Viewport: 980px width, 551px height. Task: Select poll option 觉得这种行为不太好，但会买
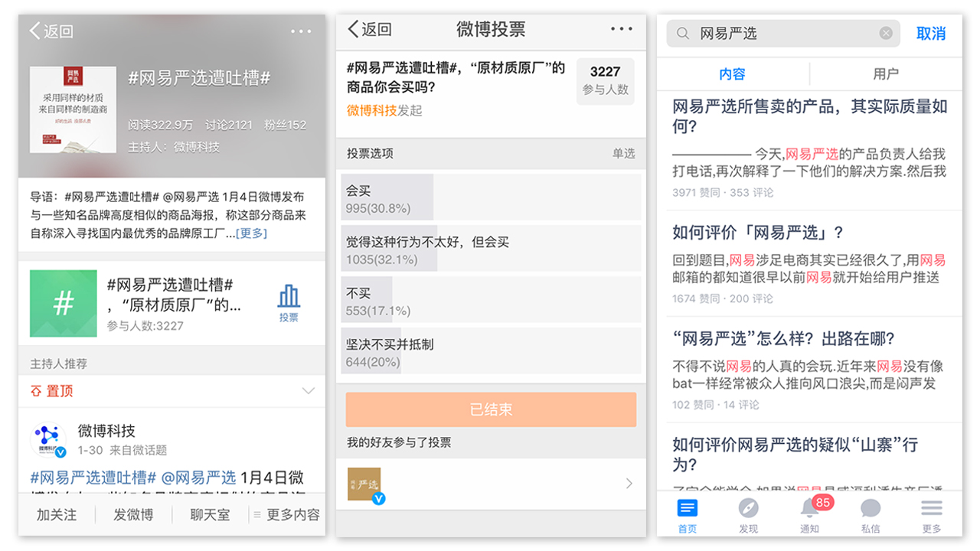click(x=491, y=249)
